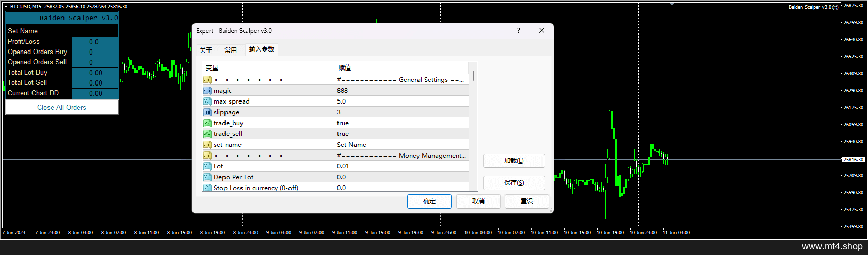Click the Profit/Loss label on chart panel

point(23,42)
